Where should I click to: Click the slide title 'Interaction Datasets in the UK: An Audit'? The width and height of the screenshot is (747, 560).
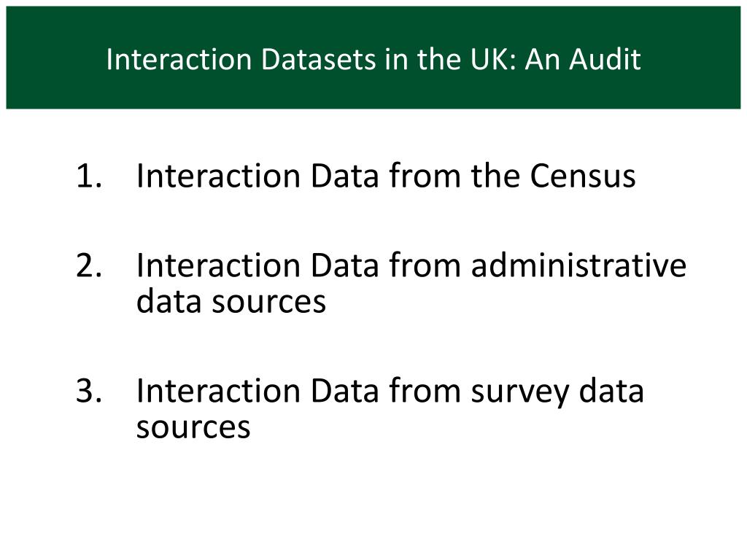[x=373, y=60]
